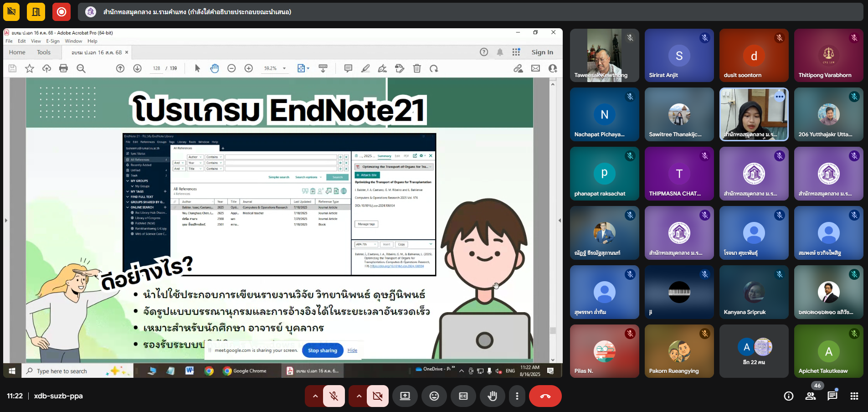
Task: Open the Window menu in Acrobat
Action: (x=73, y=41)
